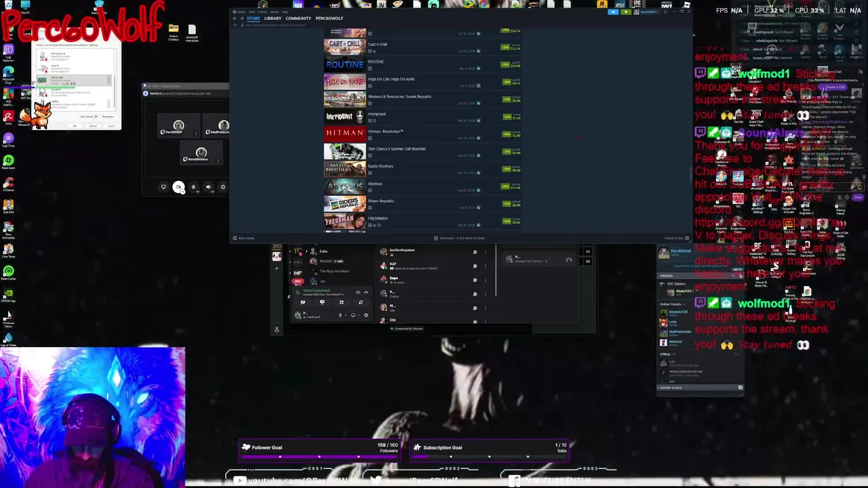Select the Stereo Mix recording device
Image resolution: width=868 pixels, height=488 pixels.
pos(75,80)
